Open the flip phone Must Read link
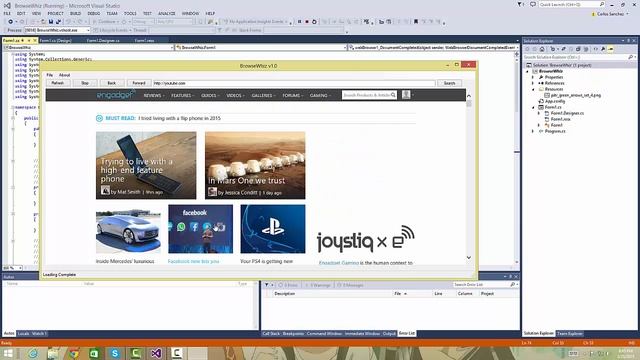Image resolution: width=640 pixels, height=360 pixels. [x=179, y=118]
